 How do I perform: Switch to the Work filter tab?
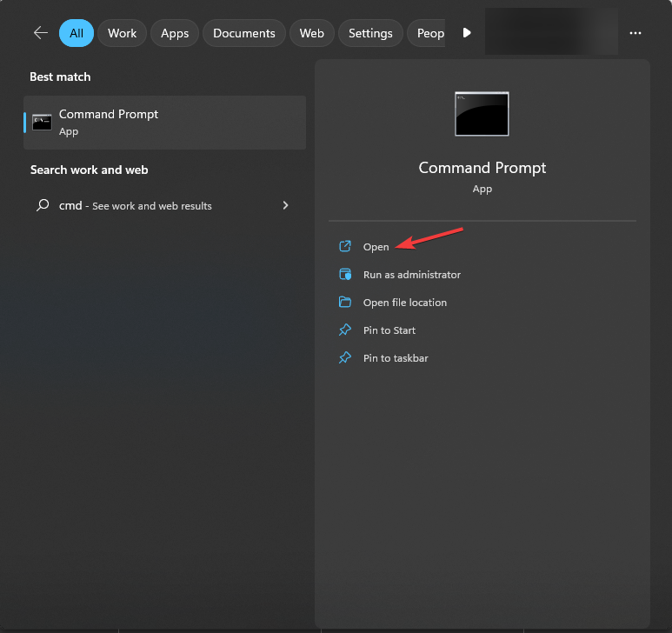[x=123, y=33]
